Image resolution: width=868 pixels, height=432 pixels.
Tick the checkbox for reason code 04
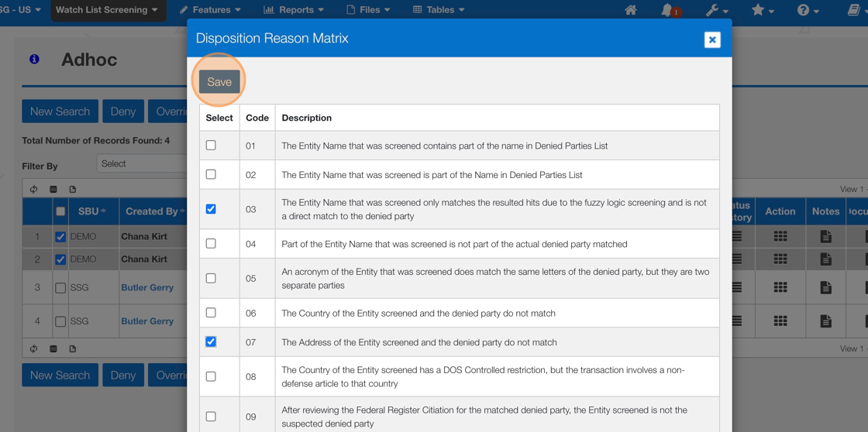pyautogui.click(x=211, y=243)
